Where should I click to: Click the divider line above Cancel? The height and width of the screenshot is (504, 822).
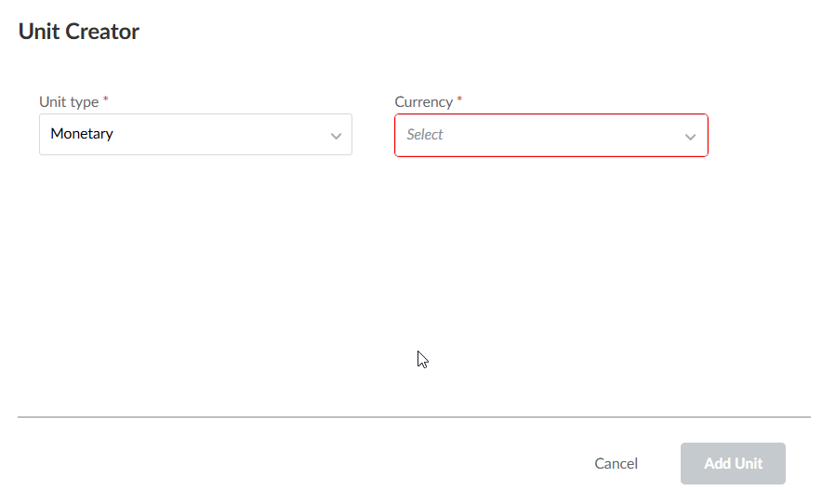pyautogui.click(x=414, y=417)
